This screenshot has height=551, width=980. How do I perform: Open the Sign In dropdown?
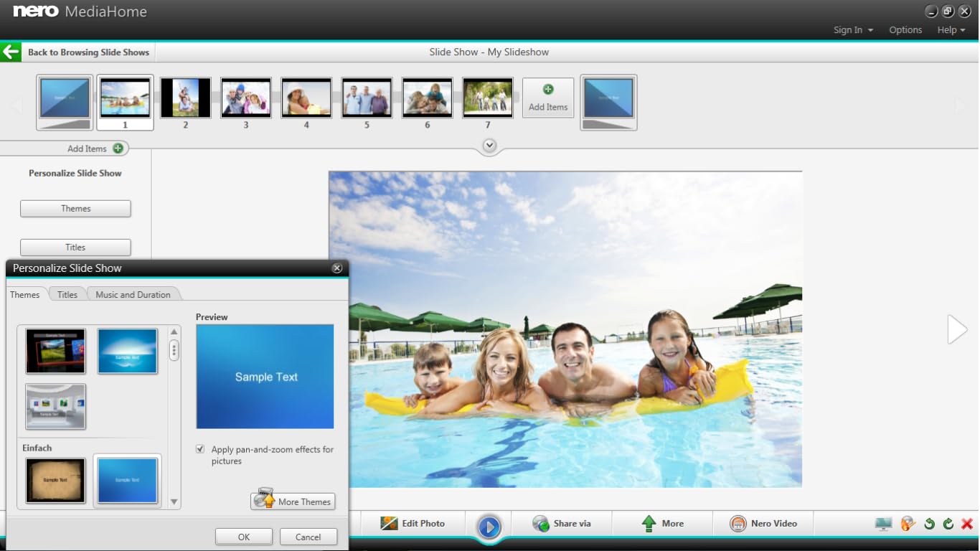(853, 30)
